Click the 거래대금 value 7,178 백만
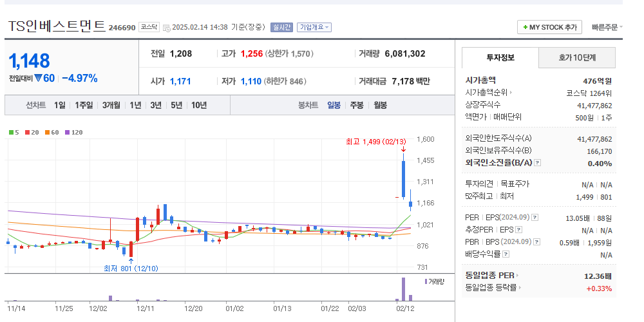 tap(411, 81)
